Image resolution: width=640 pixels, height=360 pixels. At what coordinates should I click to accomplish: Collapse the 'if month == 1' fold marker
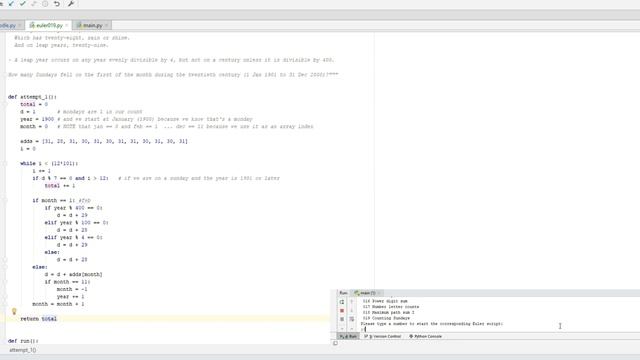(x=5, y=200)
